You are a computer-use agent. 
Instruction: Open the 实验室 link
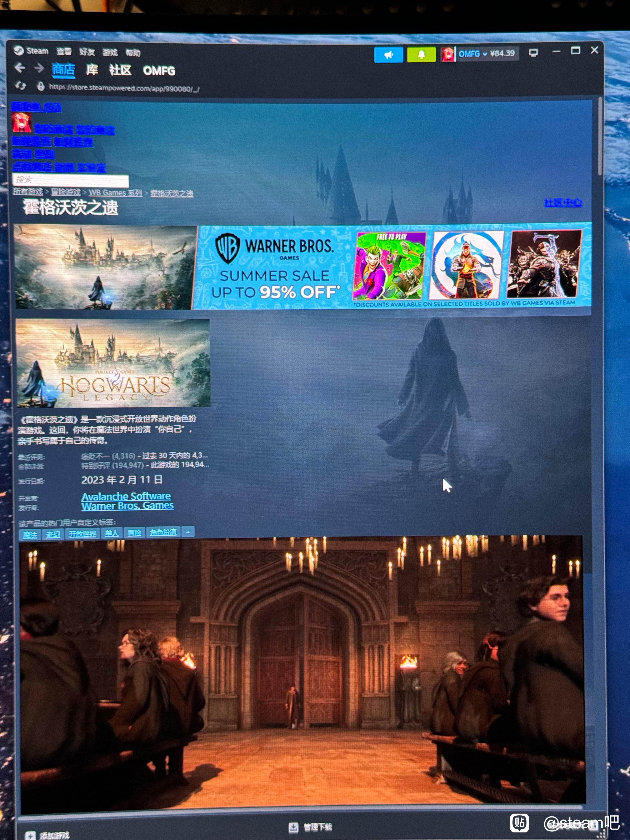click(91, 167)
